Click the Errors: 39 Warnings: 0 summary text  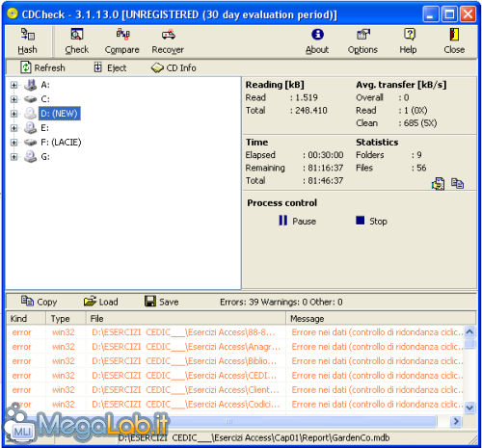[x=281, y=302]
